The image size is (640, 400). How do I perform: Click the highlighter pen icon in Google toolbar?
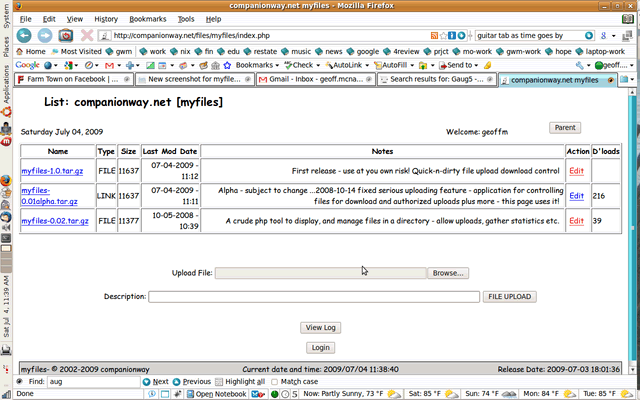487,65
